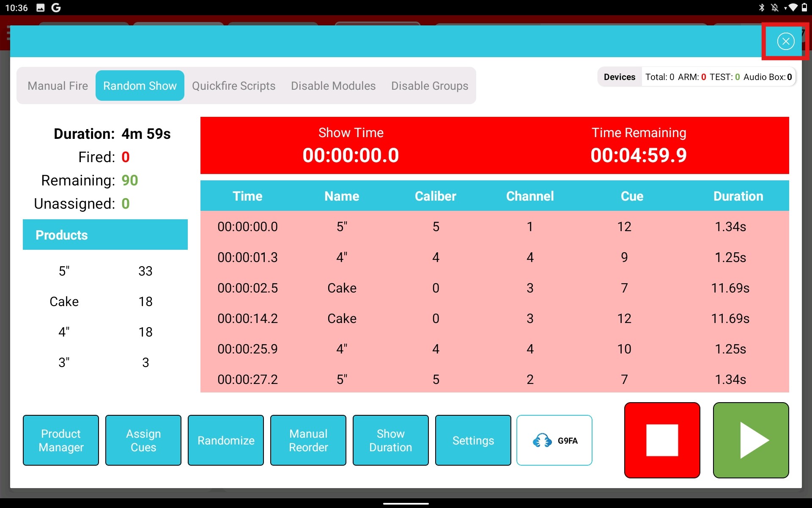Tap the muted notifications bell icon
The image size is (812, 508).
(774, 8)
